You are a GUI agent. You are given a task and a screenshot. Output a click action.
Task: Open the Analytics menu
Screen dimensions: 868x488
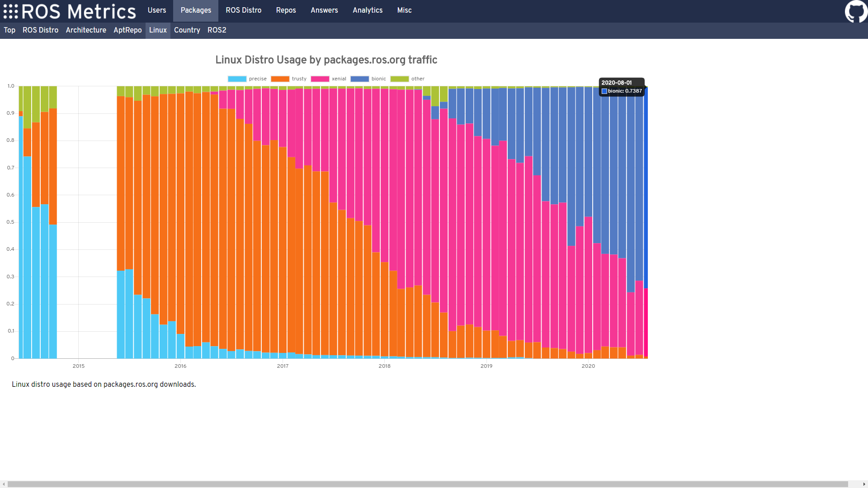368,10
